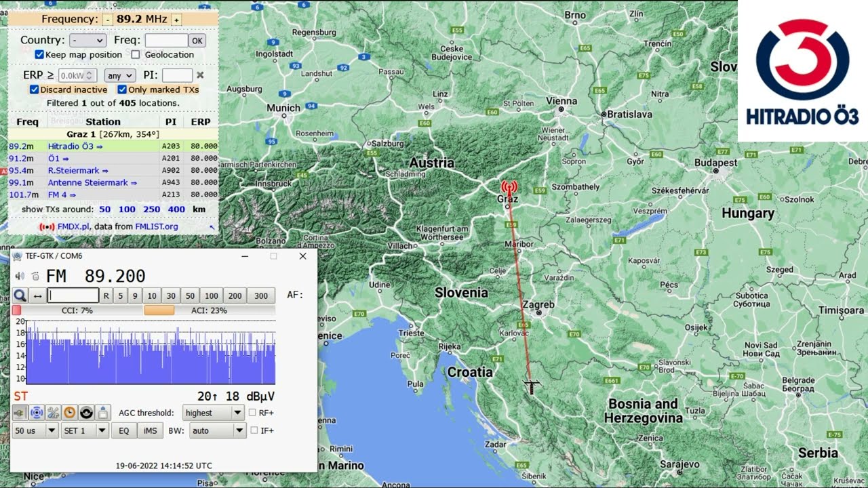Click the 100 step button in TEF-GTK
Image resolution: width=868 pixels, height=488 pixels.
point(212,296)
